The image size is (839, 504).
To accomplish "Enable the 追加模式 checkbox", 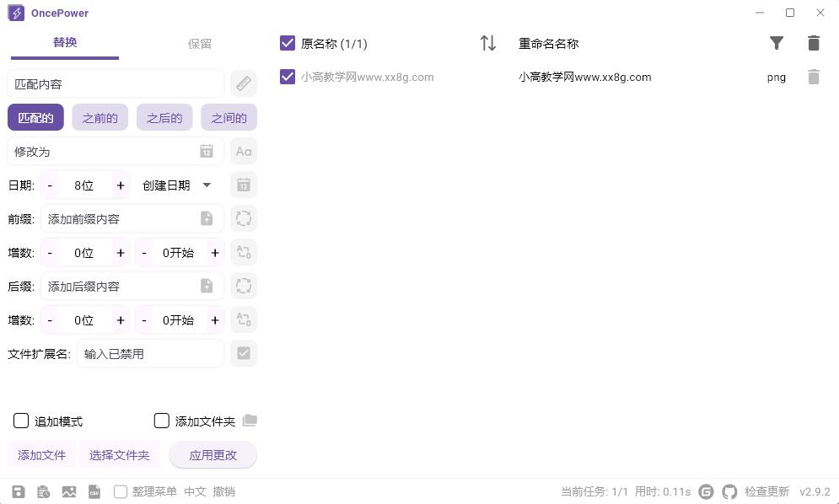I will tap(21, 421).
